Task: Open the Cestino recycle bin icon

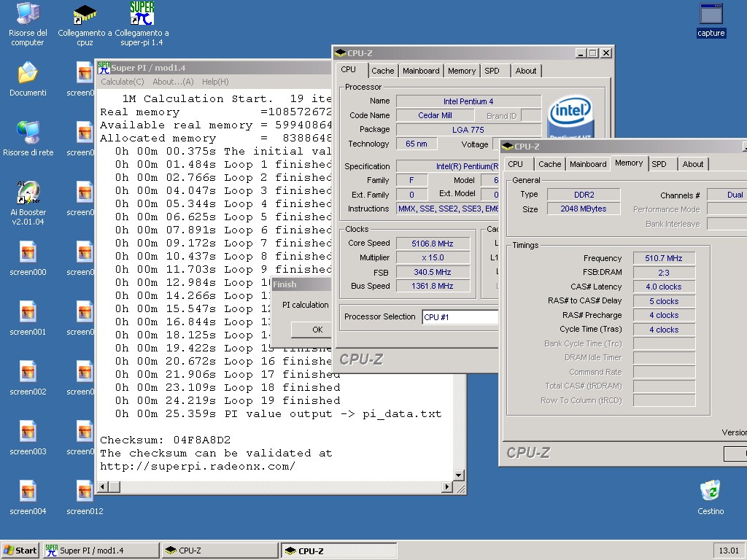Action: (x=711, y=497)
